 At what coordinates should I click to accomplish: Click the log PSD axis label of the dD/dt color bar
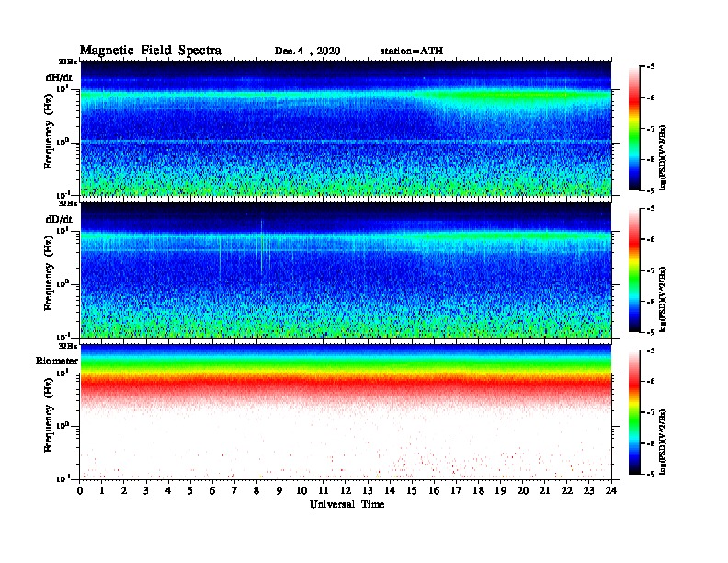(663, 299)
